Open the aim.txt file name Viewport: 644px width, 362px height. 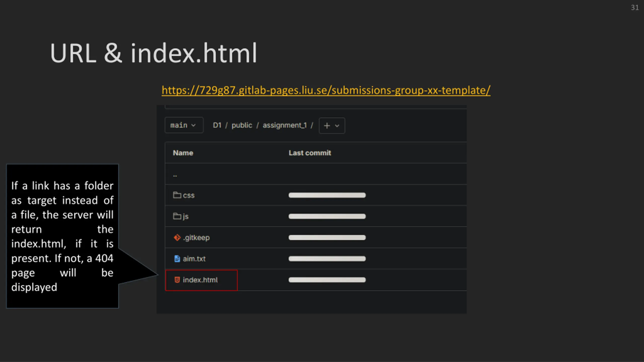click(x=194, y=259)
